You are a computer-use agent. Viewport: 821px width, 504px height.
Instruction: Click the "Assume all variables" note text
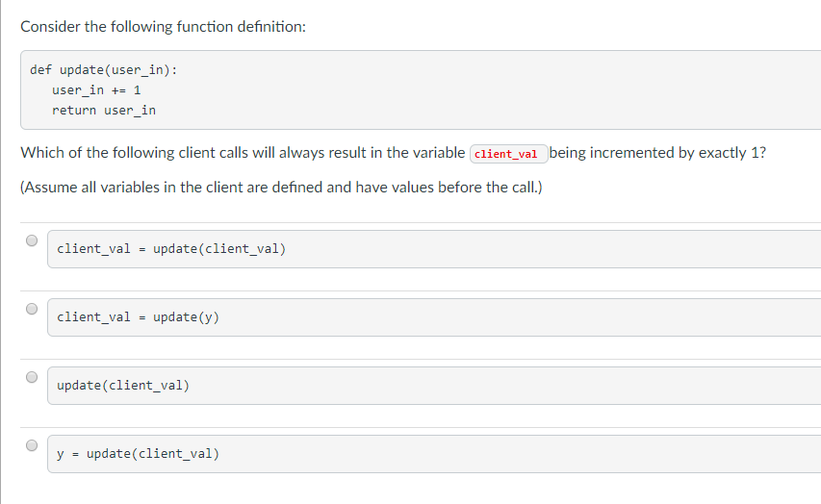click(x=281, y=188)
